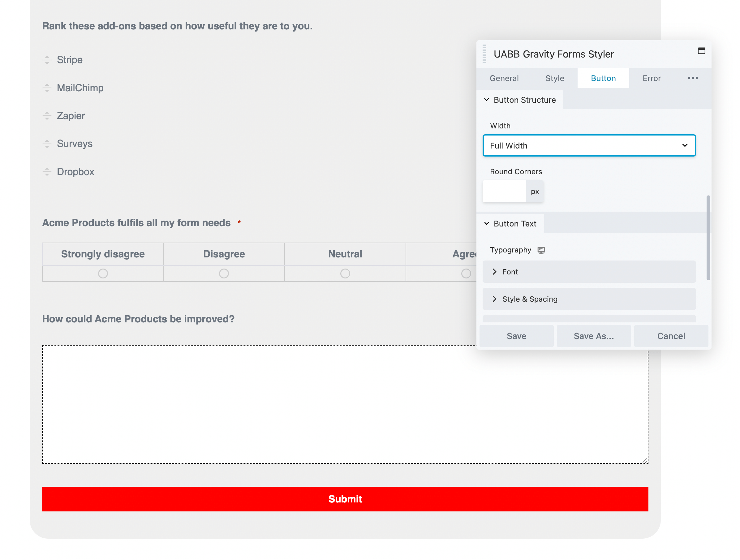Click the responsive device icon beside Typography
This screenshot has width=740, height=560.
tap(541, 250)
